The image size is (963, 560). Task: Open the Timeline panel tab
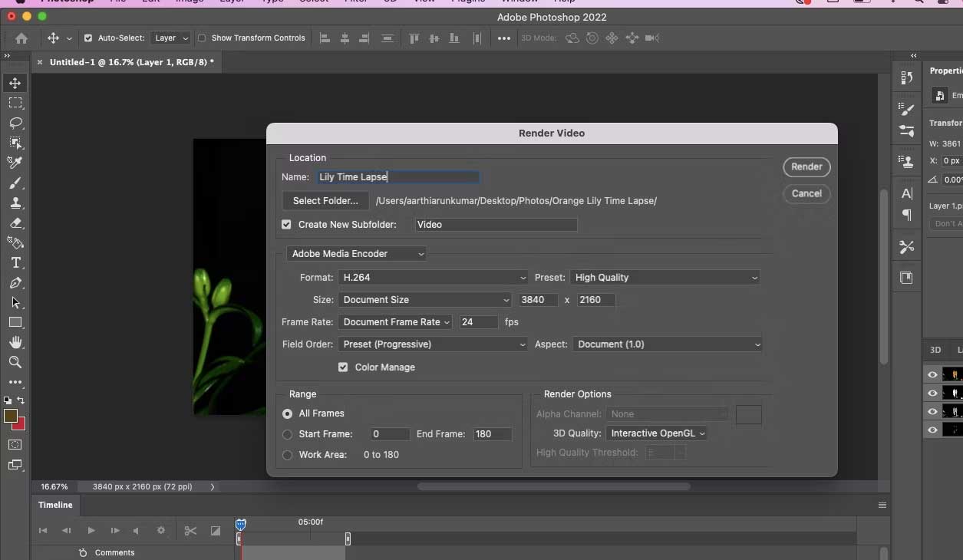(x=55, y=505)
